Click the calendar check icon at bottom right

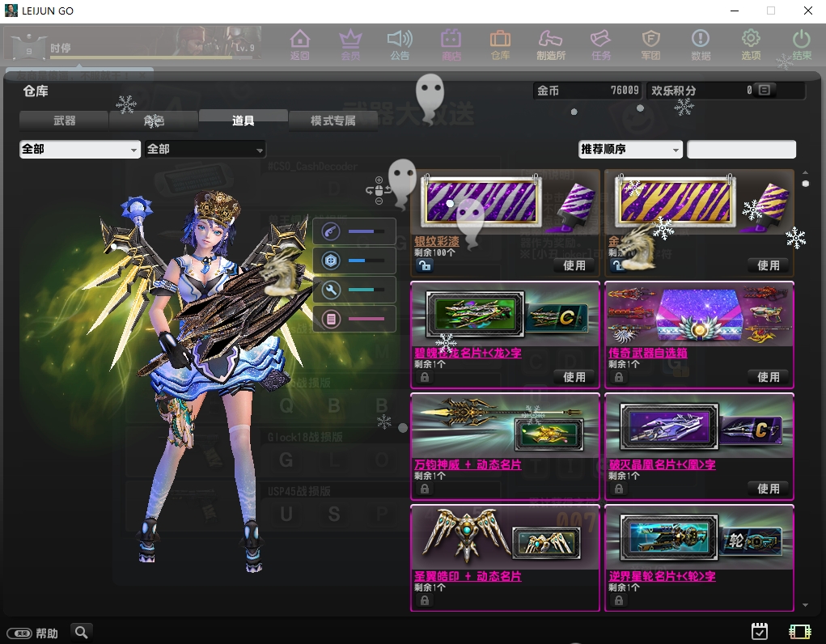click(x=759, y=631)
